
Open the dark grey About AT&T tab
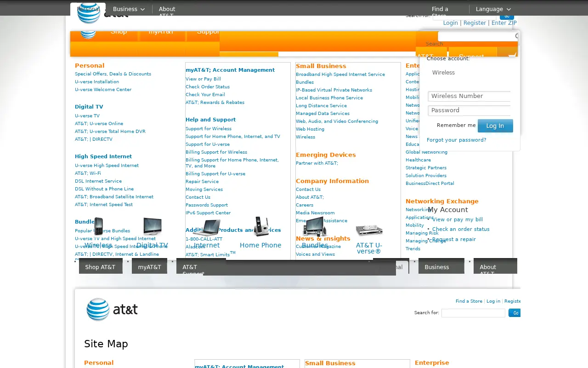495,267
